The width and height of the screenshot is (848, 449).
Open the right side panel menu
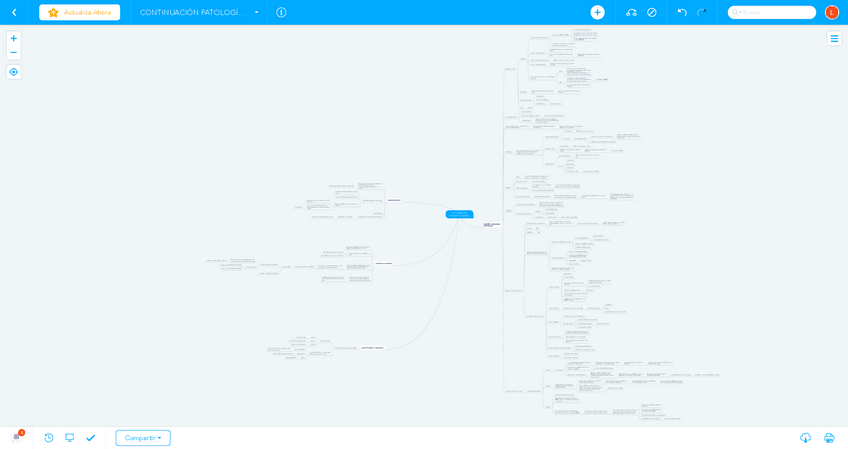834,38
